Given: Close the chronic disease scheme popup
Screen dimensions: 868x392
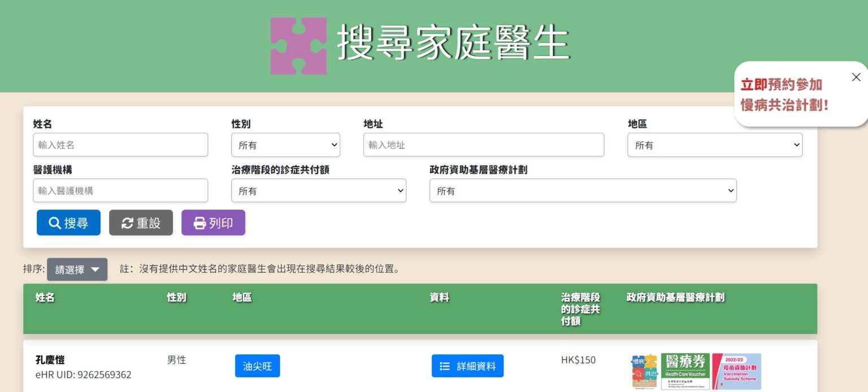Looking at the screenshot, I should (x=856, y=77).
